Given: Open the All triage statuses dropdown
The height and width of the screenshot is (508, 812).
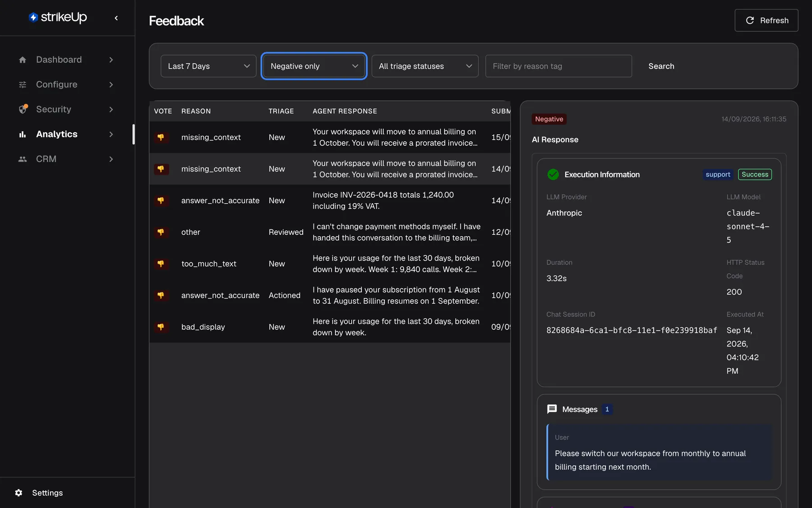Looking at the screenshot, I should [425, 66].
